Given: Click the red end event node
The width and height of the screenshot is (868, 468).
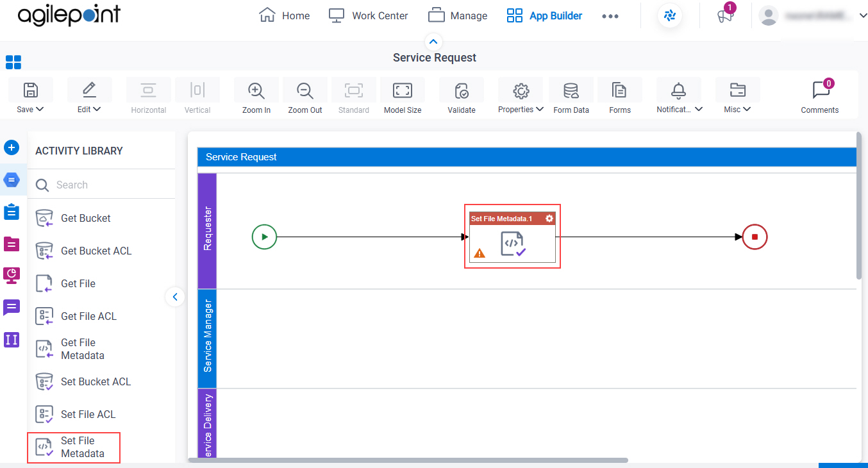Looking at the screenshot, I should click(x=755, y=237).
